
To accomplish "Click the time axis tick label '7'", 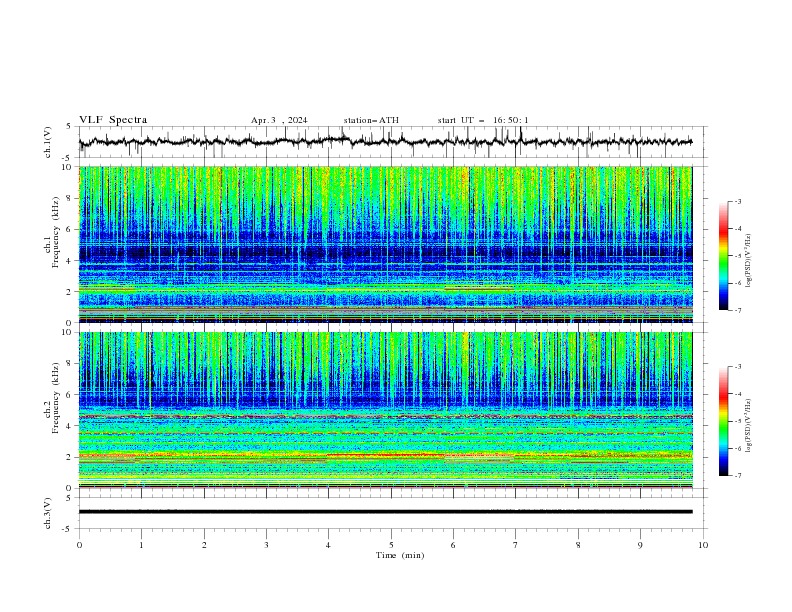I will (x=516, y=545).
